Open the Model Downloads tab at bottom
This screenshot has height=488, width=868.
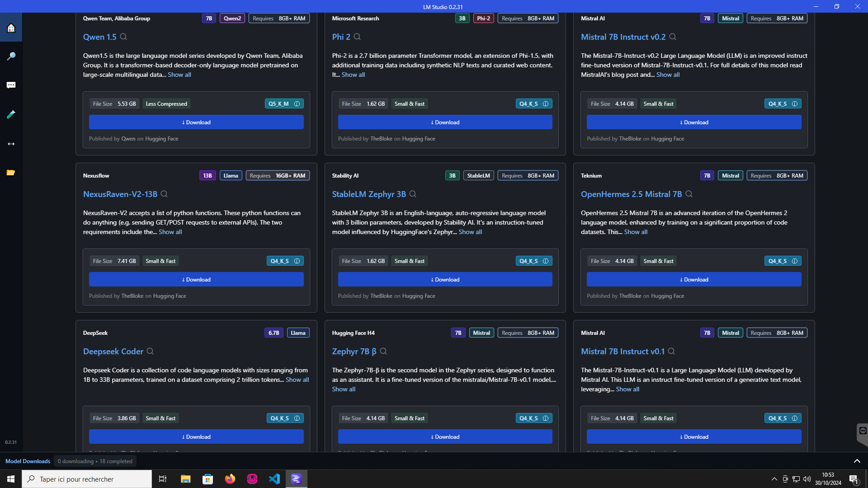tap(28, 461)
